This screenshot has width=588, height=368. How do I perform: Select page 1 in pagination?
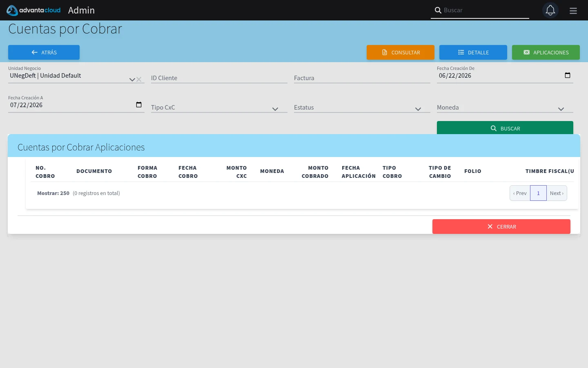point(538,193)
